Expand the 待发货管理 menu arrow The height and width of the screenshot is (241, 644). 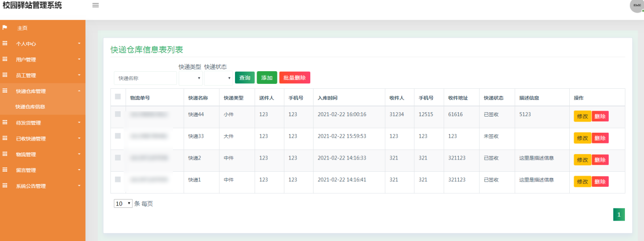pos(79,122)
